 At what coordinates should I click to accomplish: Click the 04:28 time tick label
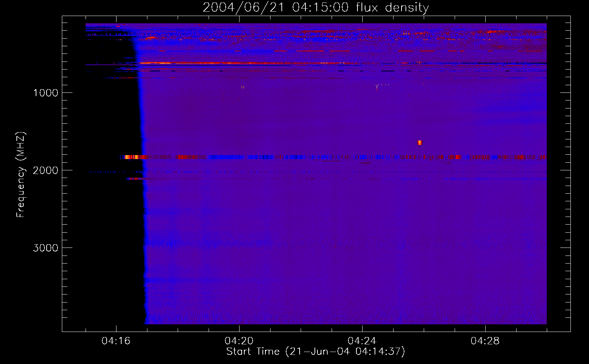(485, 341)
